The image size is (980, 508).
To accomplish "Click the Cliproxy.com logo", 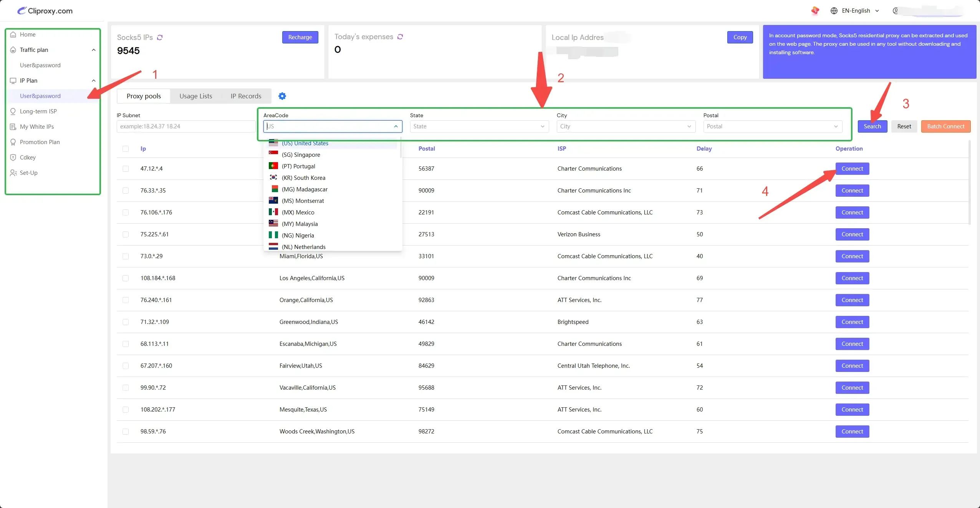I will click(44, 11).
